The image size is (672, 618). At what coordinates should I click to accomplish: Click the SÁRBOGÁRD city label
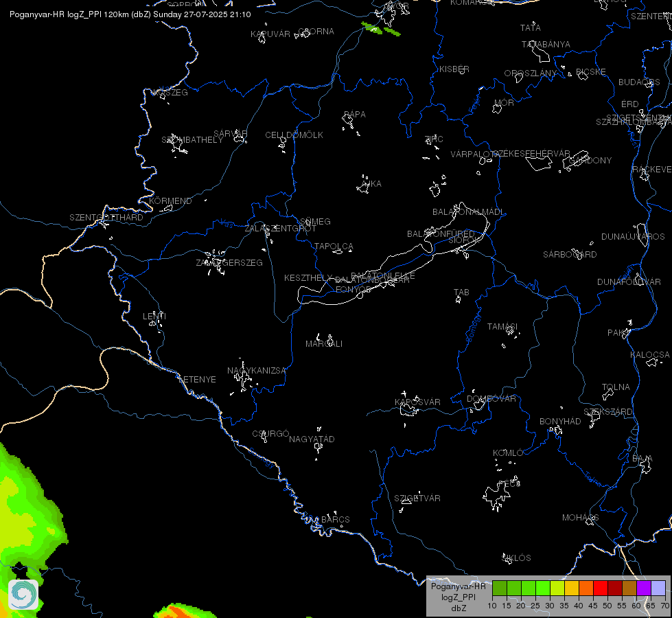pyautogui.click(x=570, y=255)
